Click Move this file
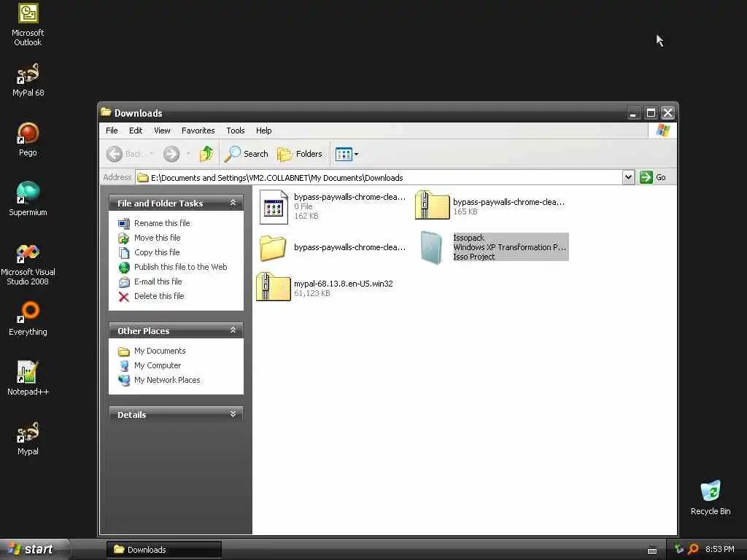The height and width of the screenshot is (560, 747). click(x=158, y=238)
